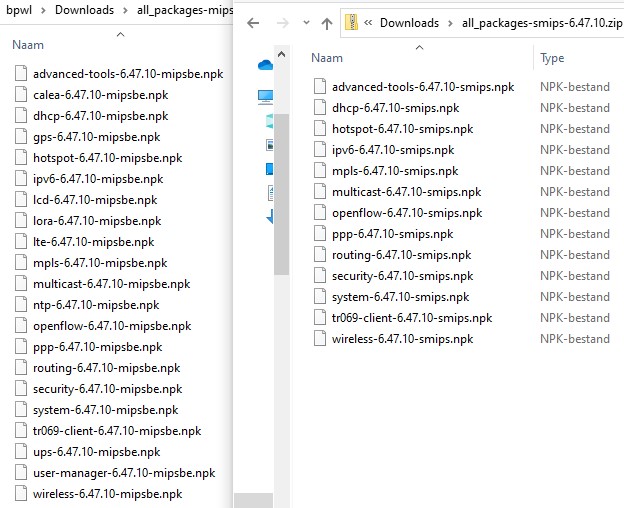Select system-6.47.10-mipsbe.npk file name
624x508 pixels.
coord(105,410)
